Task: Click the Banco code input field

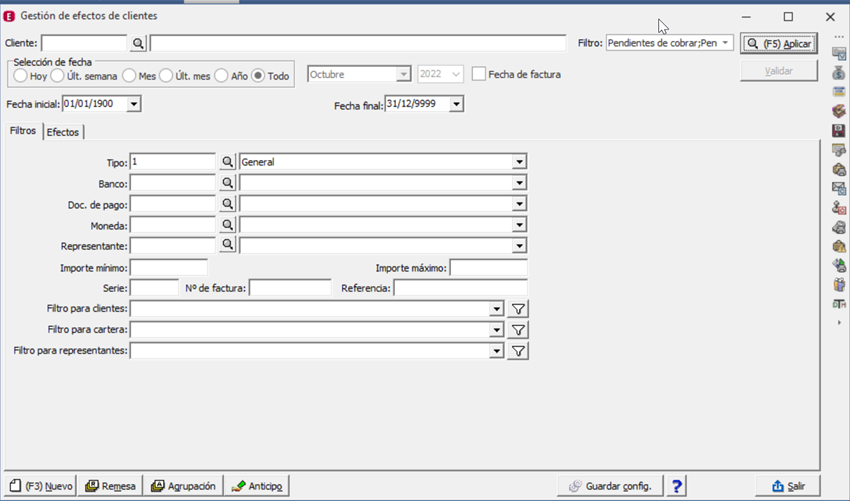Action: [173, 183]
